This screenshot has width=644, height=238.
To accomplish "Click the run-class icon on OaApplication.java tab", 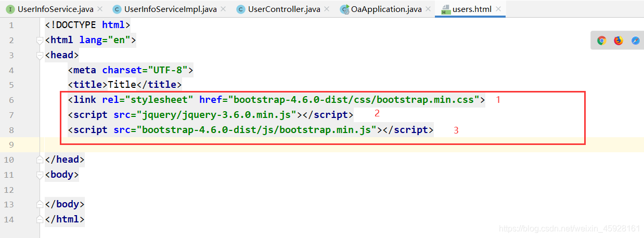I will pyautogui.click(x=345, y=9).
